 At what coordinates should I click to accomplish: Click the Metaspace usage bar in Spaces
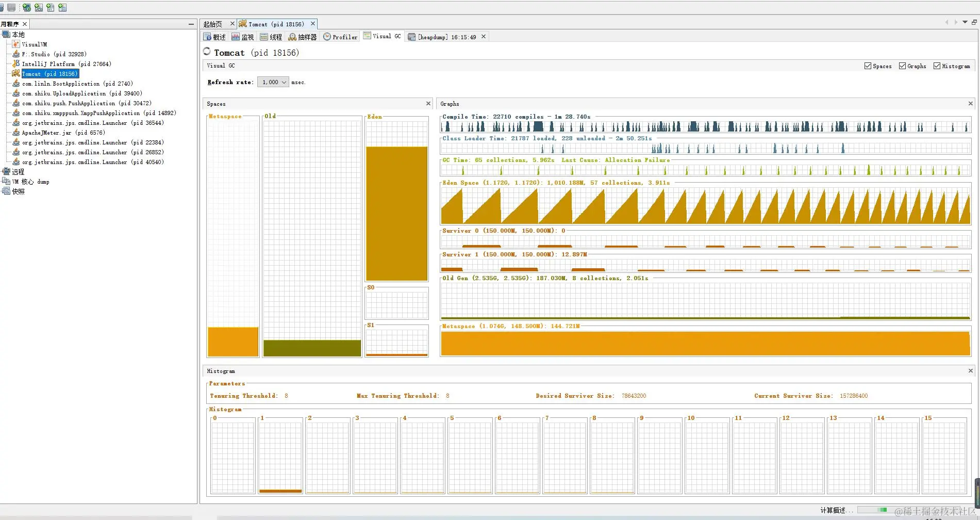coord(233,342)
